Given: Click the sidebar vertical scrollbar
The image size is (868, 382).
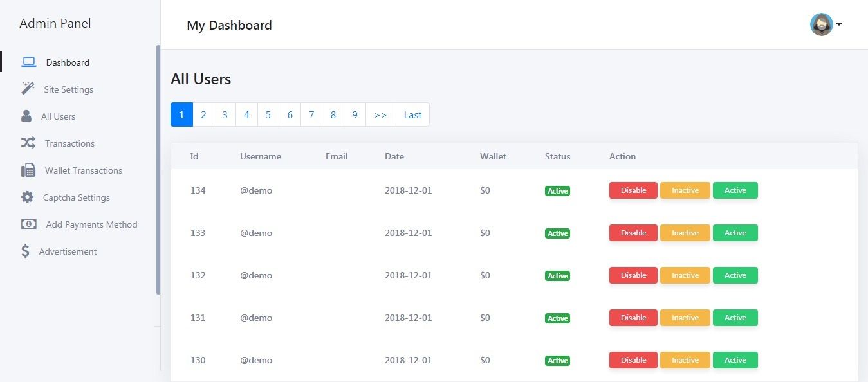Looking at the screenshot, I should coord(158,170).
